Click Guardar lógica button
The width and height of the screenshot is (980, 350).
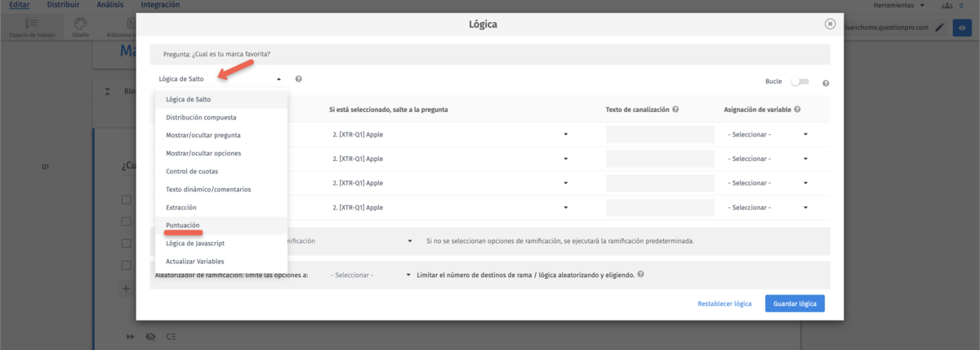795,303
